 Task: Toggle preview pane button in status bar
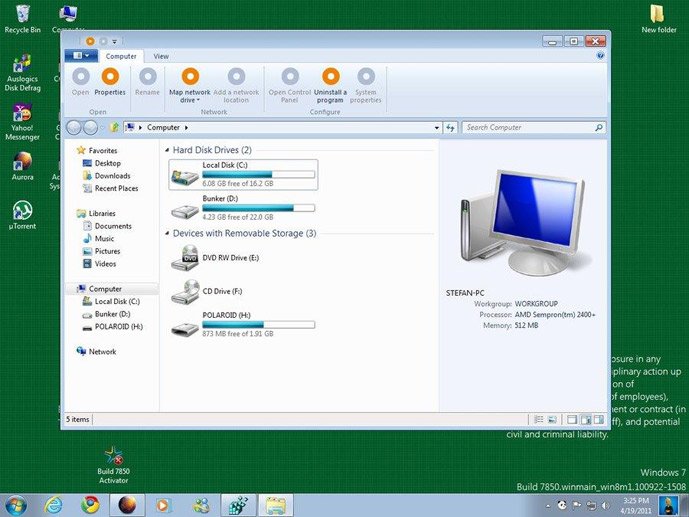coord(598,419)
